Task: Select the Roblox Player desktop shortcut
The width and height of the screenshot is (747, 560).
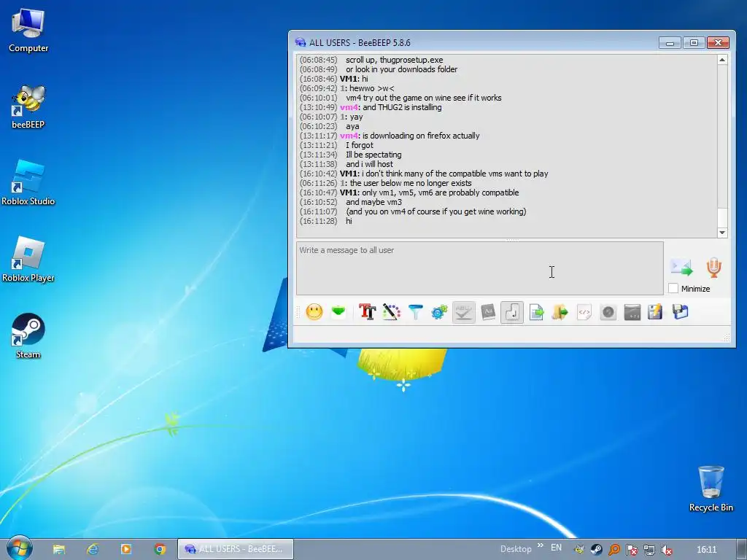Action: pos(28,260)
